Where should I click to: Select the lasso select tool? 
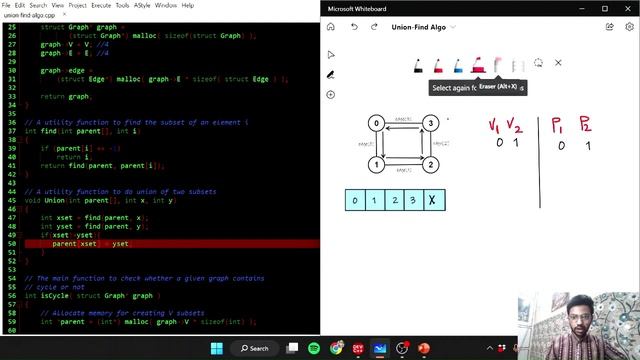click(x=538, y=63)
